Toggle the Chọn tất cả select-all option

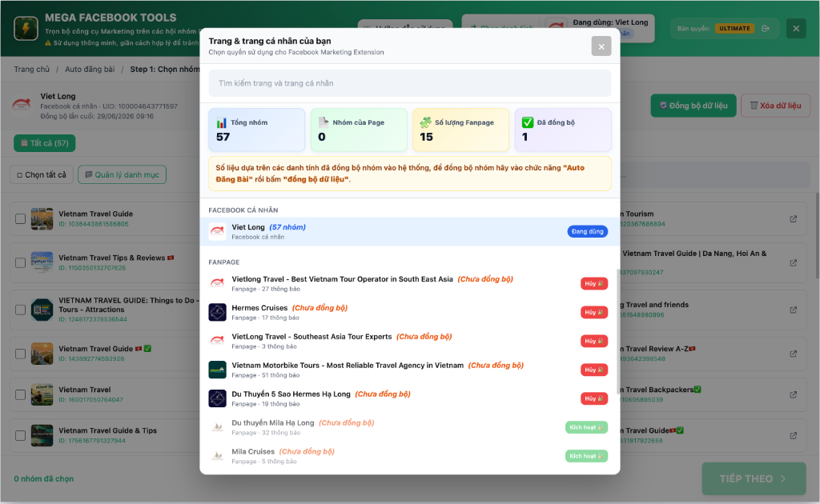coord(42,174)
